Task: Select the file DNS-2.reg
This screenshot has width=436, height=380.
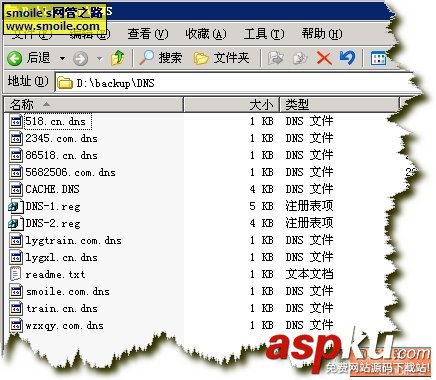Action: pyautogui.click(x=53, y=223)
